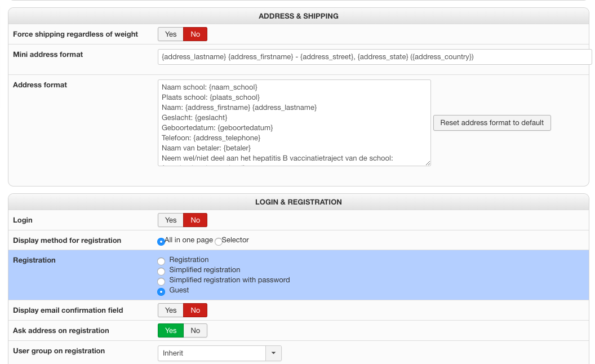This screenshot has height=364, width=595.
Task: Select the Registration radio option
Action: pos(161,261)
